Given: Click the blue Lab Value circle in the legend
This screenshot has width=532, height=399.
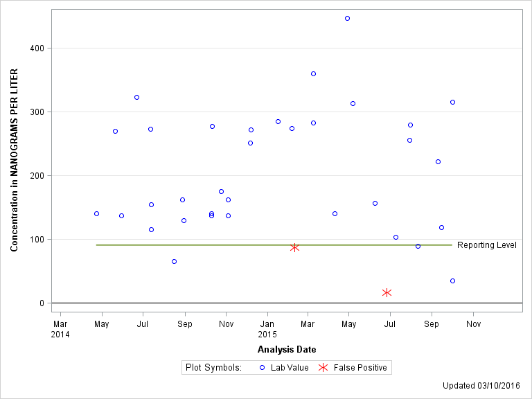Looking at the screenshot, I should click(262, 368).
